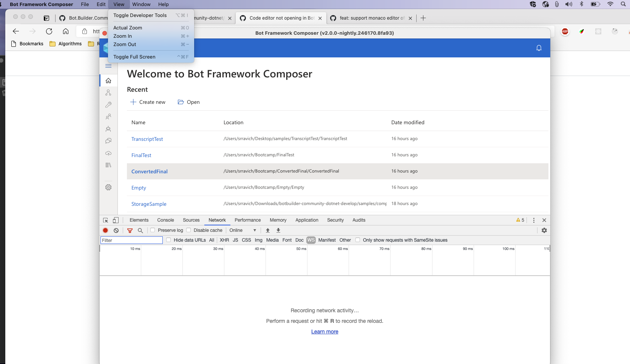Open Bot responses chat-bubble icon
Viewport: 630px width, 364px height.
108,141
